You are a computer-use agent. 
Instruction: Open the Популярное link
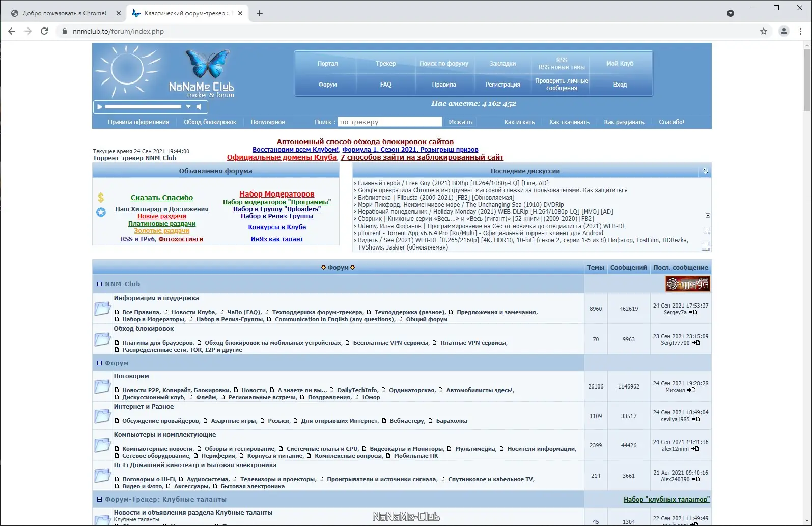[268, 122]
